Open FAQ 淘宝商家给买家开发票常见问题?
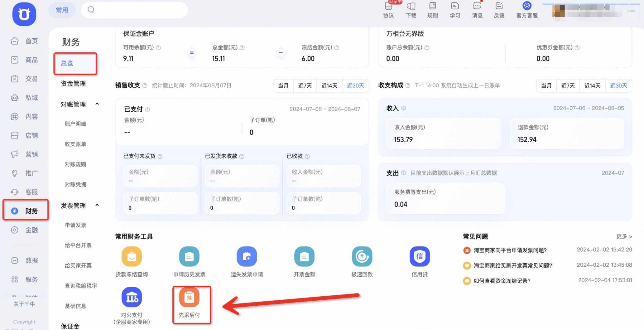Image resolution: width=644 pixels, height=330 pixels. pos(513,265)
